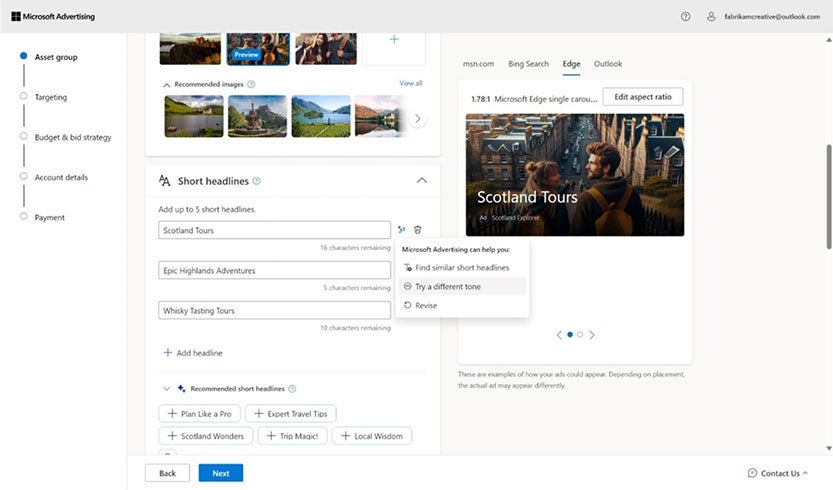The width and height of the screenshot is (833, 490).
Task: Click the help question mark icon in header
Action: coord(685,16)
